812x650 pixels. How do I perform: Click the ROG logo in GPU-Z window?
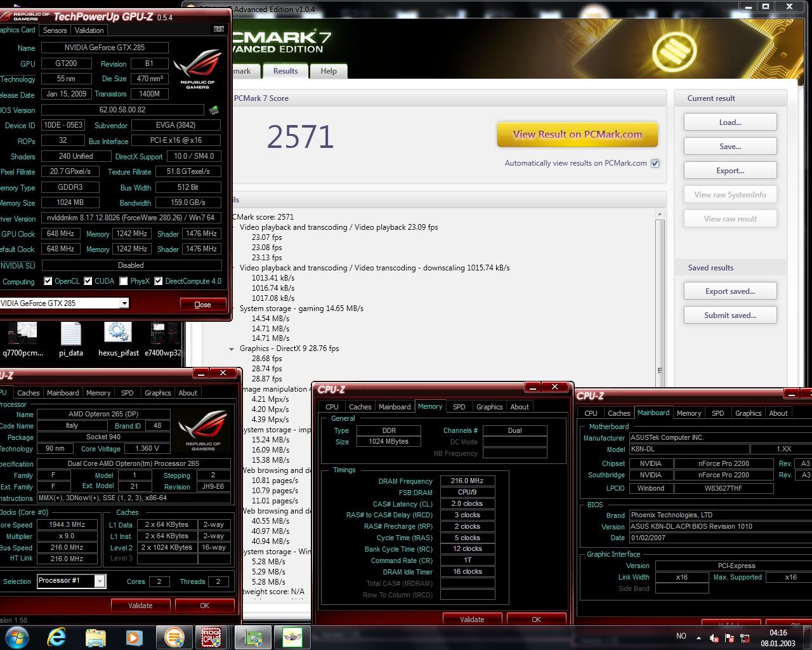pyautogui.click(x=197, y=70)
